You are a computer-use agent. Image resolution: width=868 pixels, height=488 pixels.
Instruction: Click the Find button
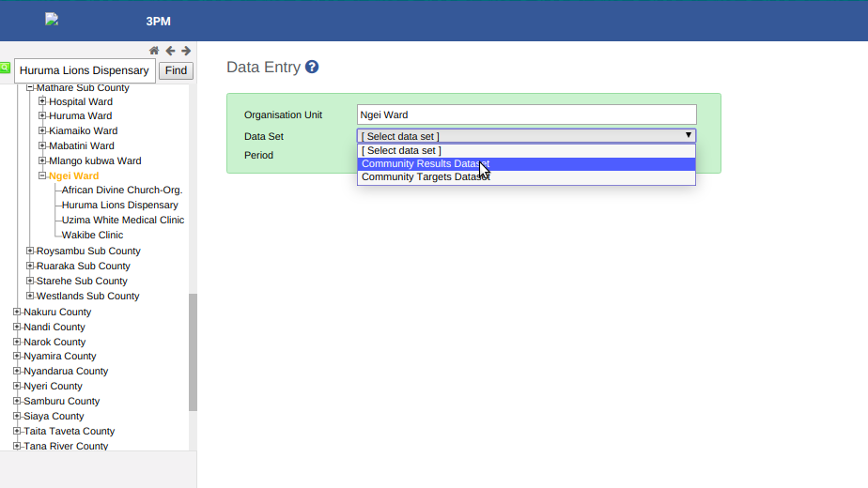176,70
